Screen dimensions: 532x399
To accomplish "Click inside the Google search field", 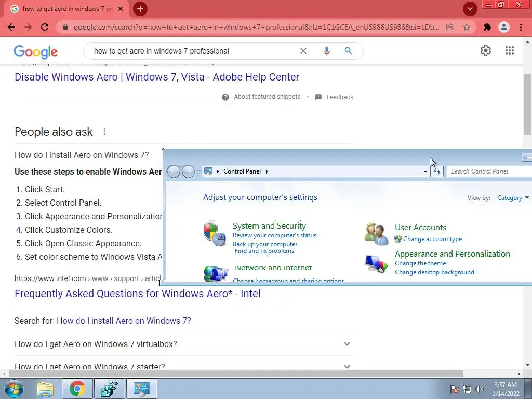I will 193,51.
